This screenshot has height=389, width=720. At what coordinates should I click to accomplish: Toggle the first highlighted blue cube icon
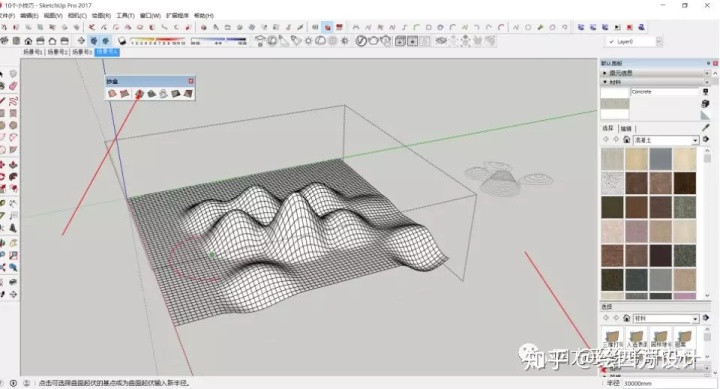tap(94, 41)
